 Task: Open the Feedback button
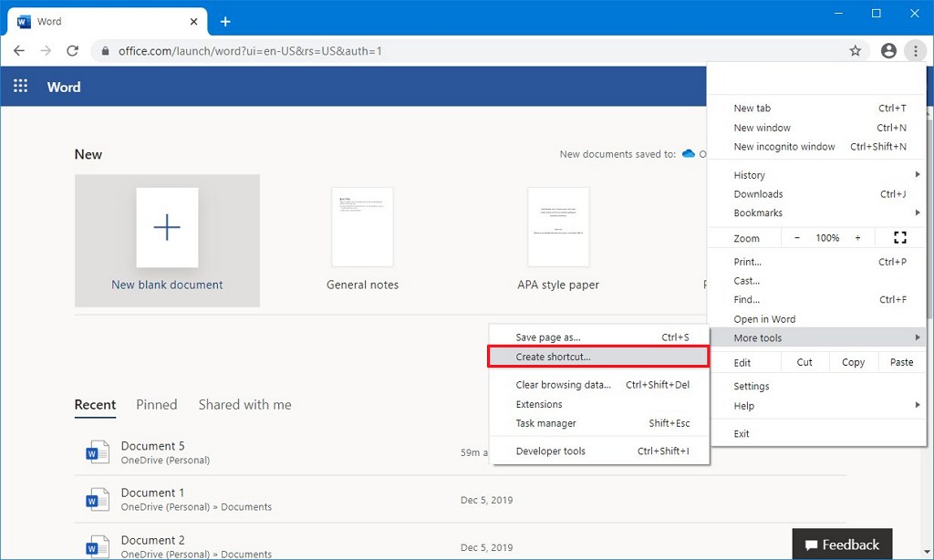[x=842, y=544]
